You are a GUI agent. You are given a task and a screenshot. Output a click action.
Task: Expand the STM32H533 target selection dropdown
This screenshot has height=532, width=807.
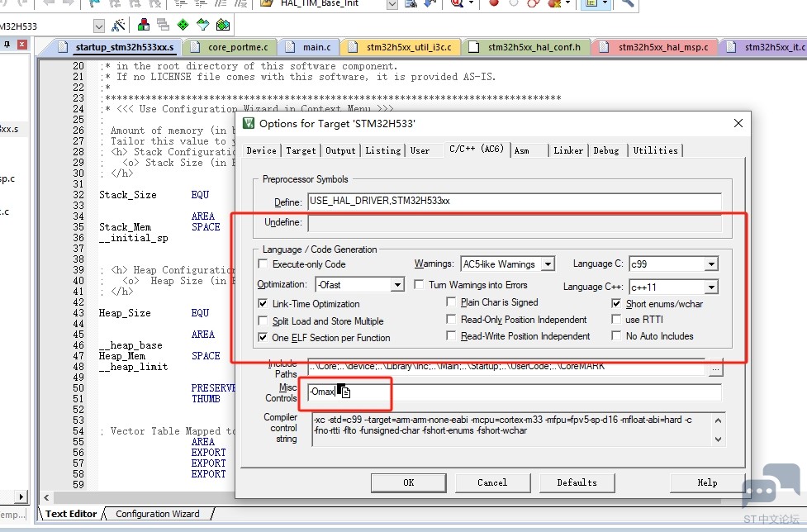point(99,26)
